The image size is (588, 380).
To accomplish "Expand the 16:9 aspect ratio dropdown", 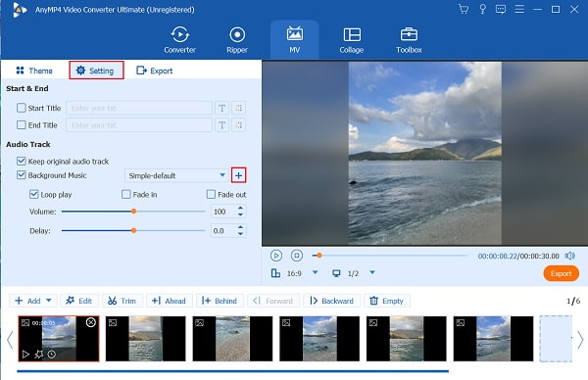I will tap(315, 272).
